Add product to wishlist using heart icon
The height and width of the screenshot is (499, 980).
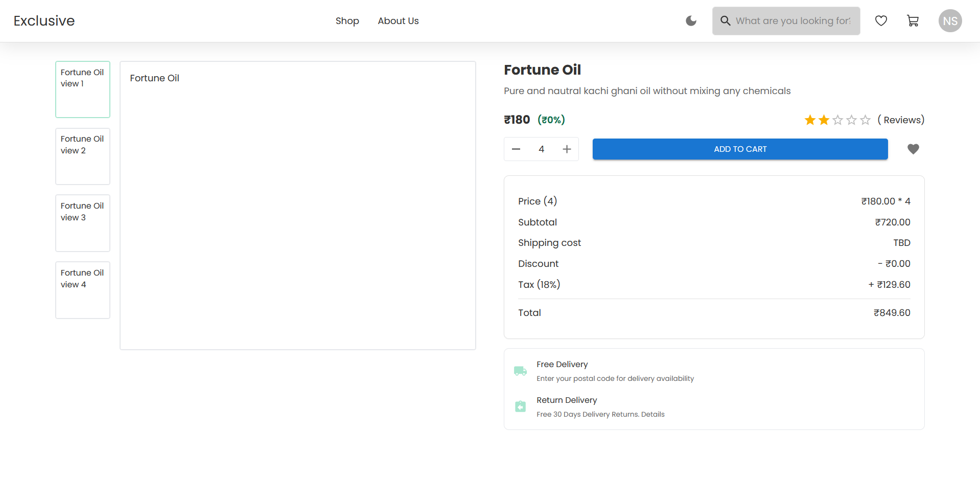(913, 149)
